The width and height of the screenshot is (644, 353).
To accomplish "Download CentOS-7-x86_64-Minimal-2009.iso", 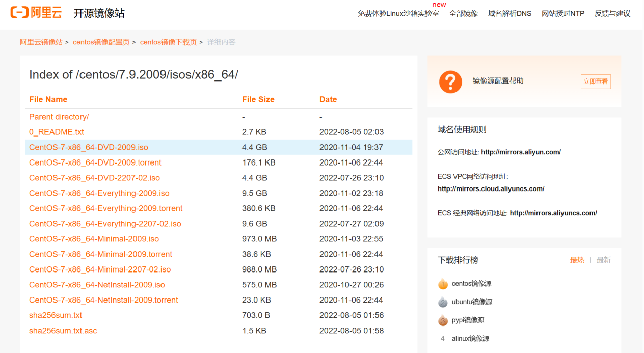I will (94, 239).
